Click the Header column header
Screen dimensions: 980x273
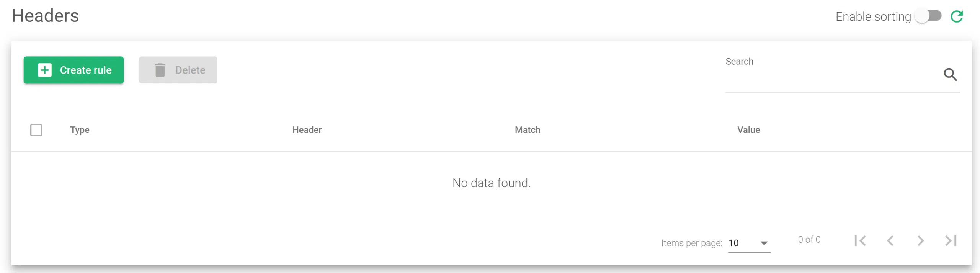pyautogui.click(x=307, y=130)
